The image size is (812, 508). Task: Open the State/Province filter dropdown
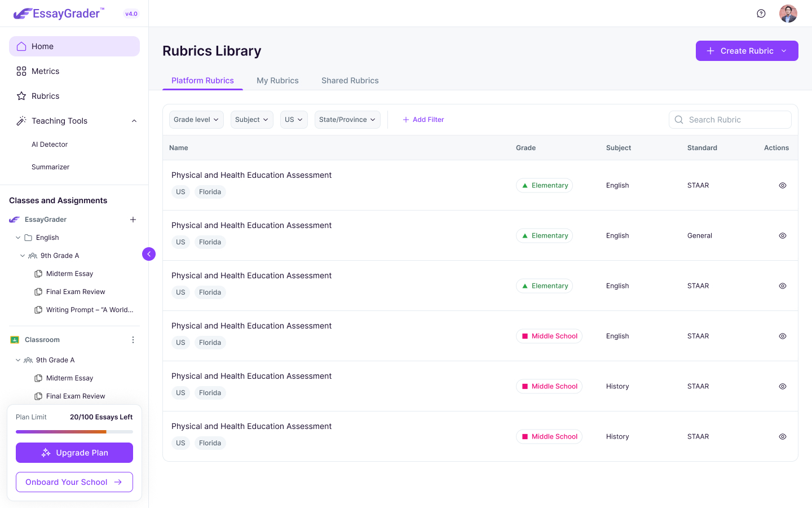[x=347, y=120]
